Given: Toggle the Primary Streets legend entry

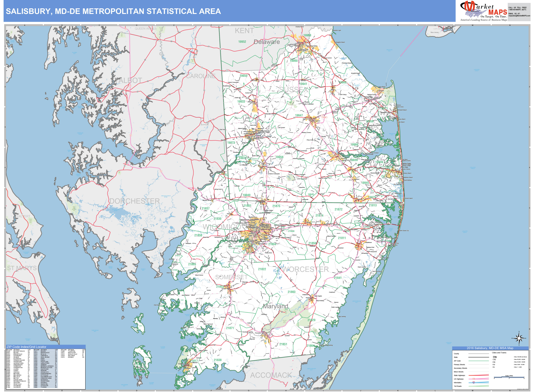Looking at the screenshot, I should tap(479, 364).
